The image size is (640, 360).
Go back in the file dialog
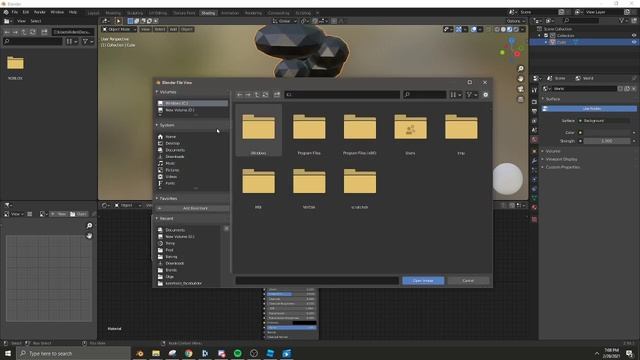(240, 95)
